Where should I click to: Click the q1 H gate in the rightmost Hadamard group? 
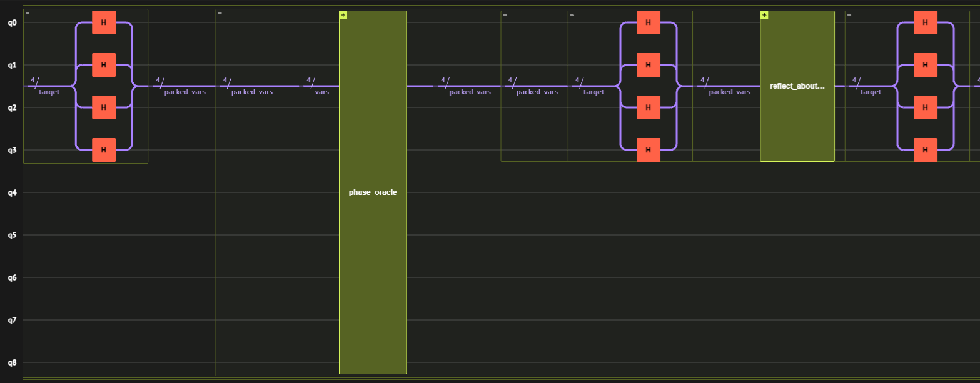click(x=926, y=65)
